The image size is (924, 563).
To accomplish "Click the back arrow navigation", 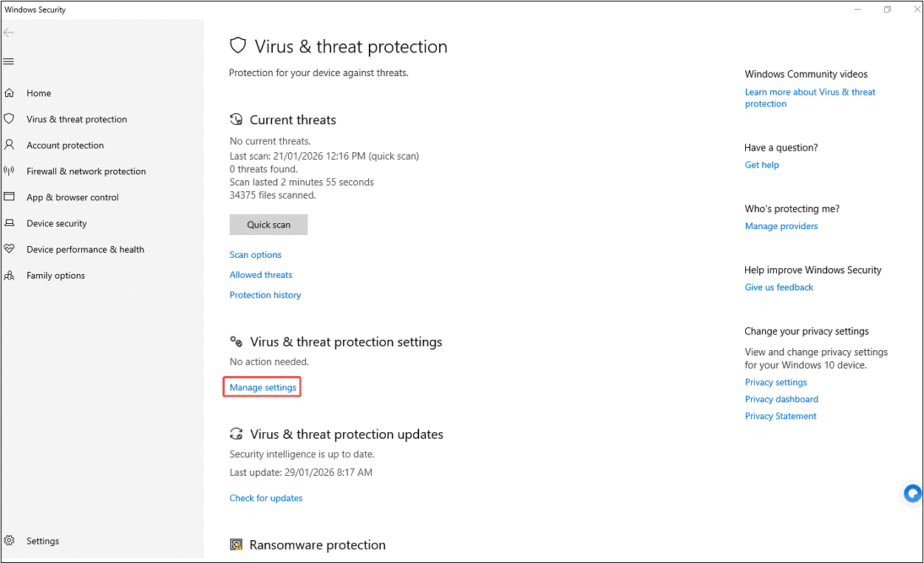I will point(8,33).
